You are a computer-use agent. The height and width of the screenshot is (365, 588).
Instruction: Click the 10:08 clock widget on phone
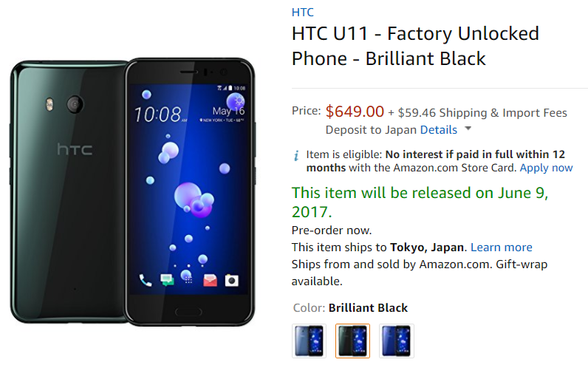point(158,115)
